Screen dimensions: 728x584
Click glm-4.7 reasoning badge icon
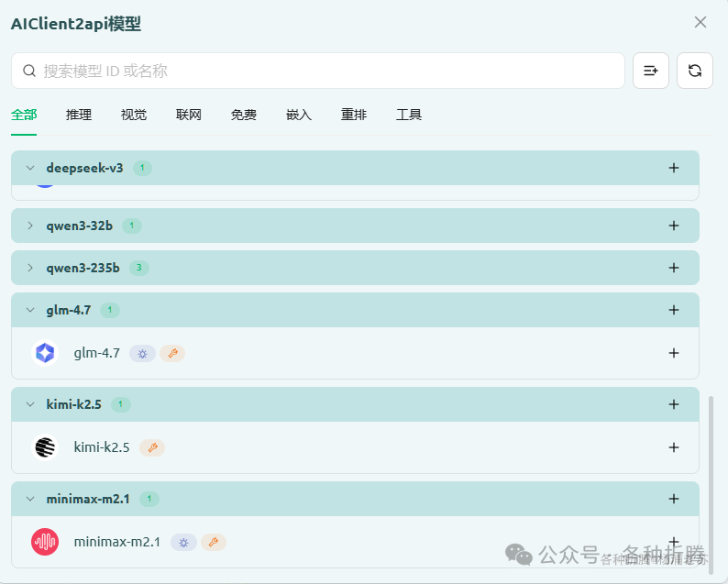point(142,354)
